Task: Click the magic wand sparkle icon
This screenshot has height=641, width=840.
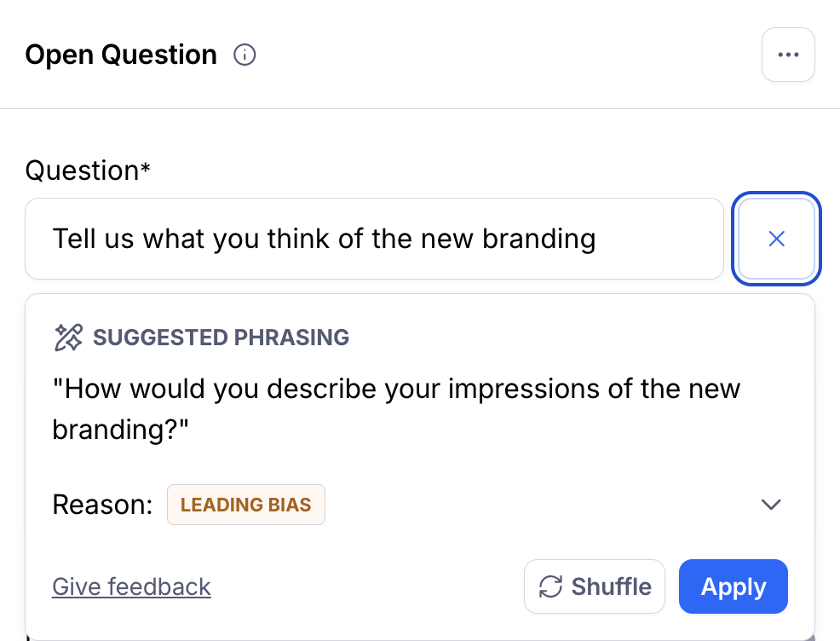Action: click(68, 338)
